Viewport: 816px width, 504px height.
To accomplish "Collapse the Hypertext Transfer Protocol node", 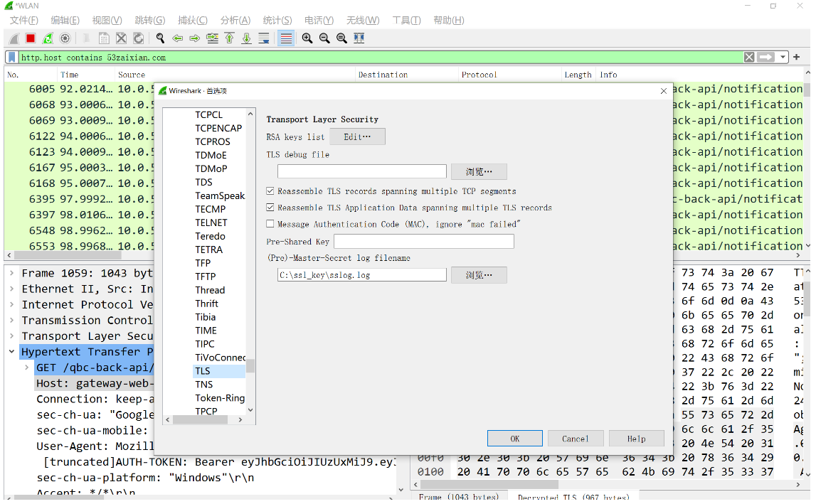I will 11,352.
